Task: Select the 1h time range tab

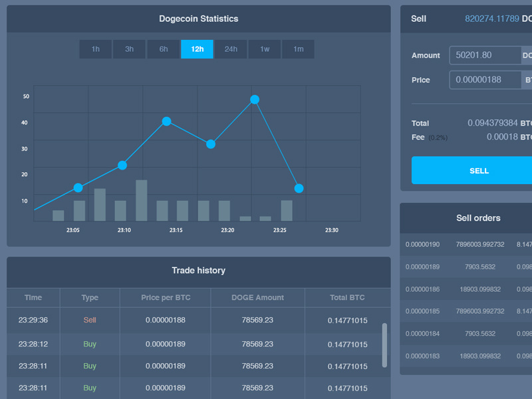Action: (x=95, y=49)
